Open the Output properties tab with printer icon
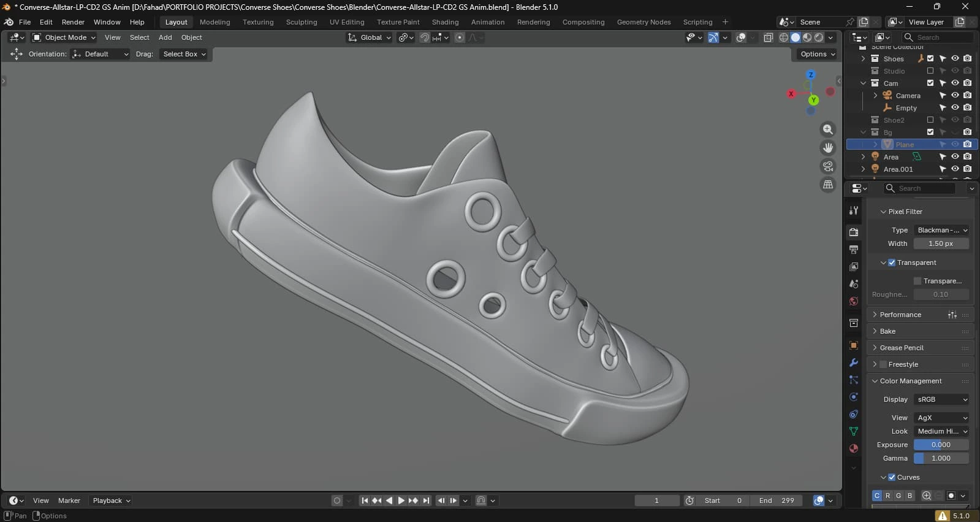Viewport: 980px width, 522px height. pos(854,250)
